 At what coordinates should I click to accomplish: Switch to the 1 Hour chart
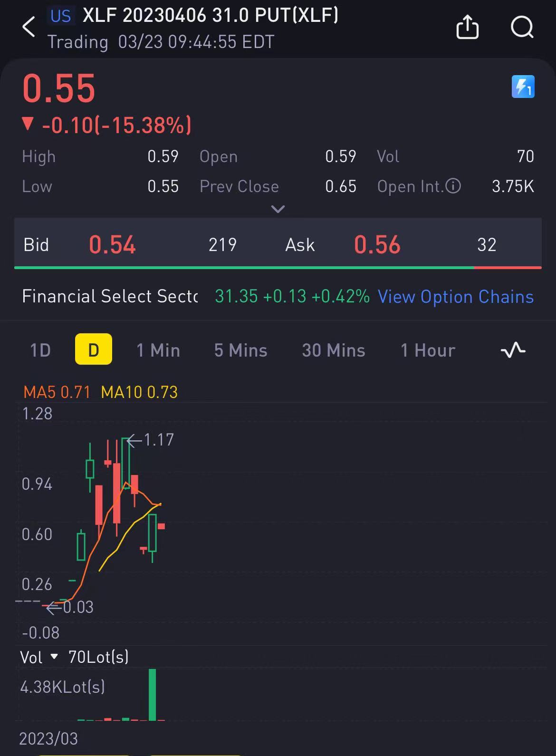tap(428, 350)
